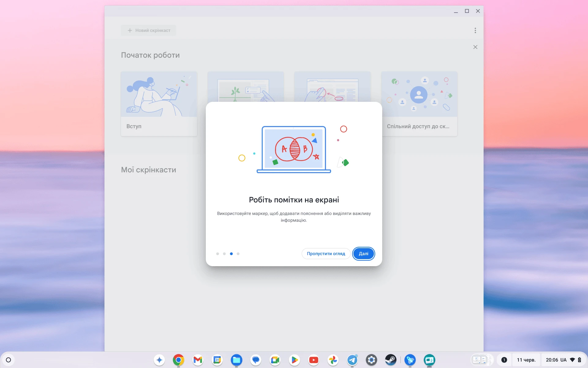The width and height of the screenshot is (588, 368).
Task: Select the first tour page dot
Action: tap(217, 254)
